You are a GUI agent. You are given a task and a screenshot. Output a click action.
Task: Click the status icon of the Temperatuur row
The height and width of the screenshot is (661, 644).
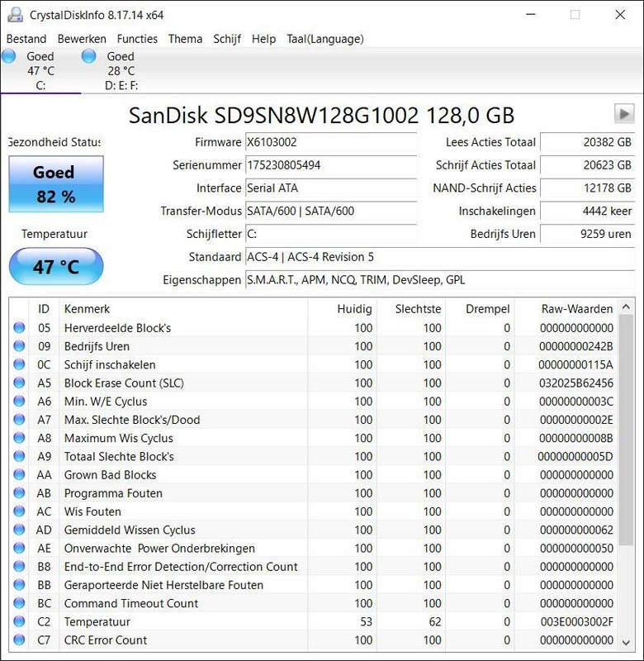[x=20, y=621]
